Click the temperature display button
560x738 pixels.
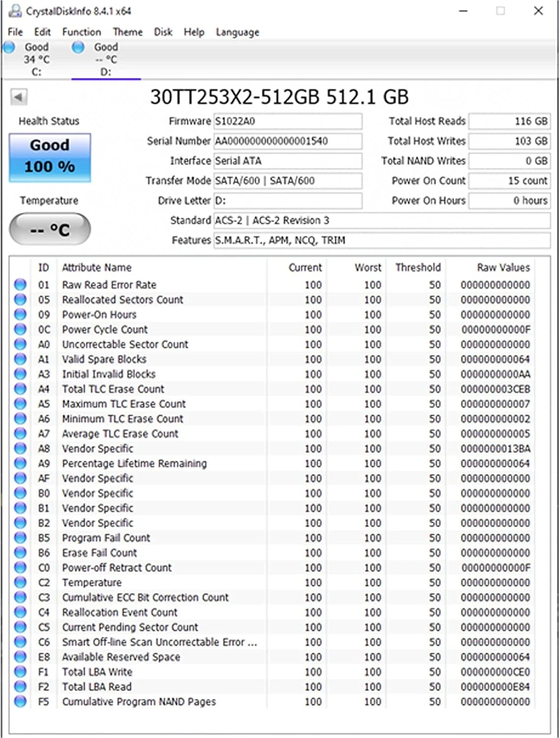(50, 229)
